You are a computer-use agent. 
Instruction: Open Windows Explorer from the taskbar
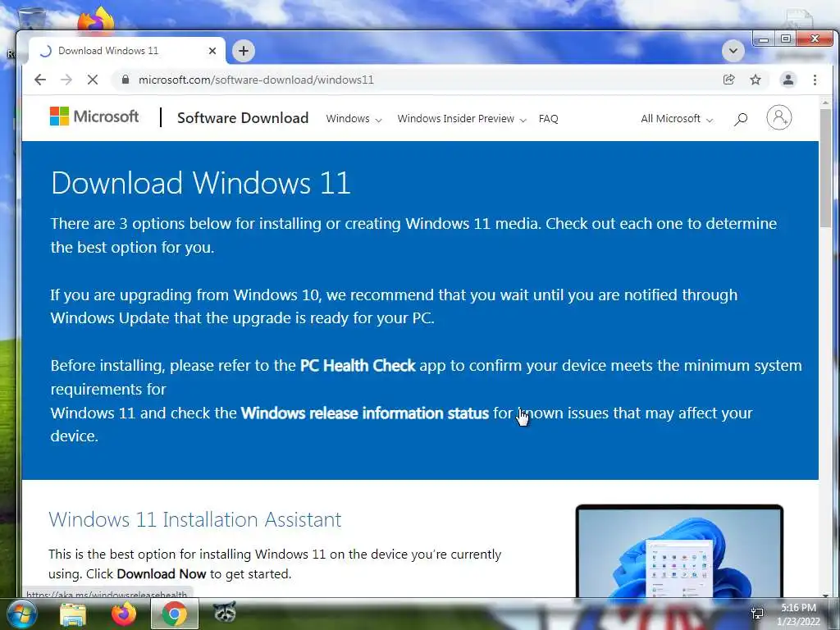73,614
